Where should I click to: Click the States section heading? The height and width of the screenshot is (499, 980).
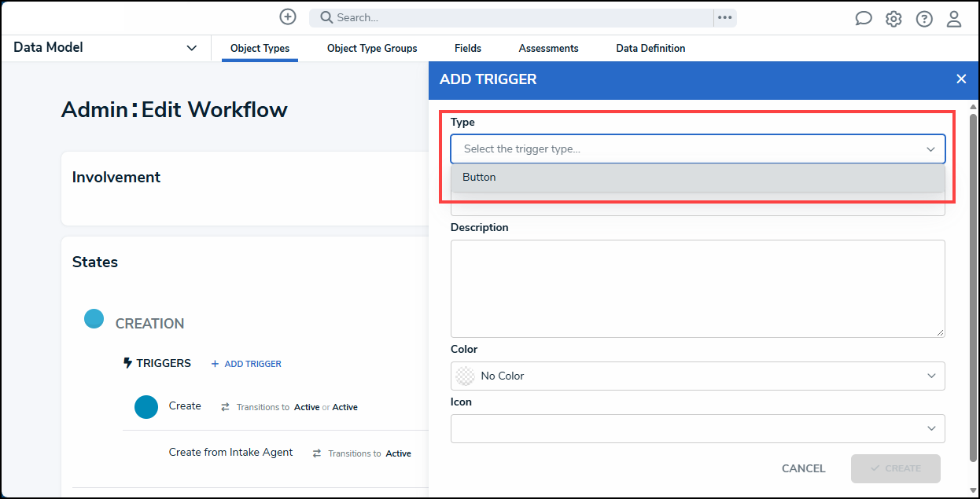pos(95,262)
